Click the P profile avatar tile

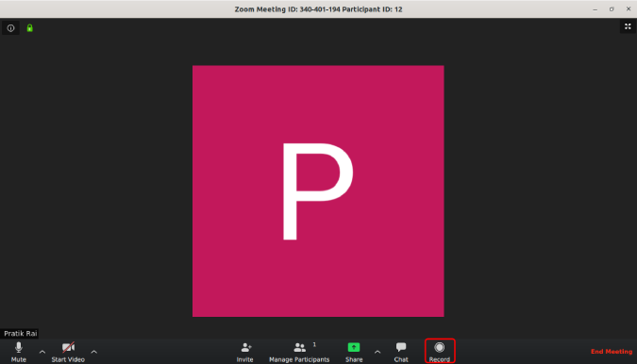[318, 191]
